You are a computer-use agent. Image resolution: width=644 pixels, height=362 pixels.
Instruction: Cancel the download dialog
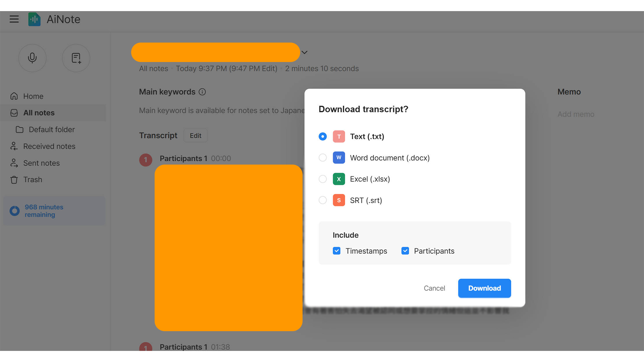434,288
